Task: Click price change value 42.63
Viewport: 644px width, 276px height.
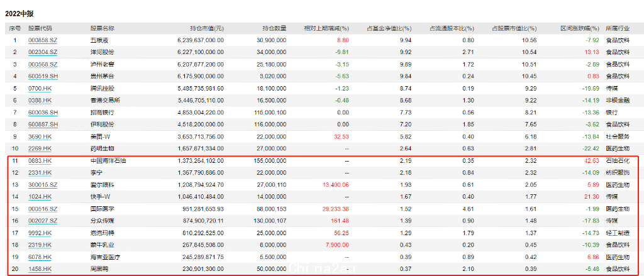Action: (592, 161)
